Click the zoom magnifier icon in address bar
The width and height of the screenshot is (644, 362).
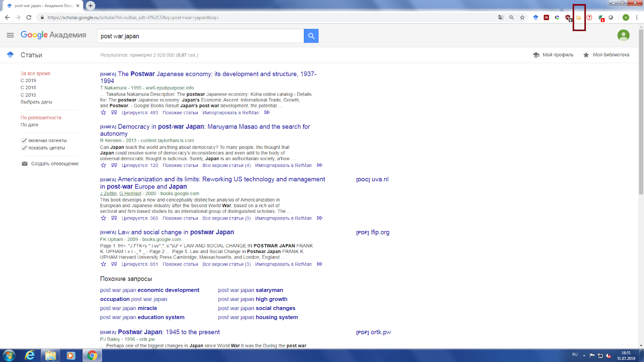coord(511,17)
